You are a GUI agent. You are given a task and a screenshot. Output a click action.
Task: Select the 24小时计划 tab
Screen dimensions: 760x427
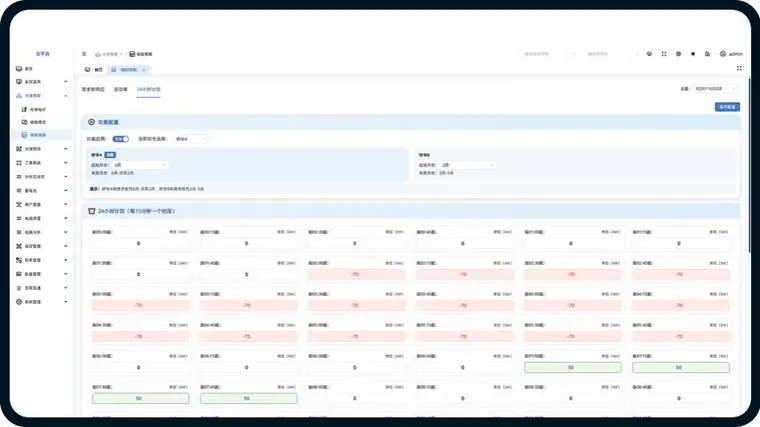click(148, 90)
